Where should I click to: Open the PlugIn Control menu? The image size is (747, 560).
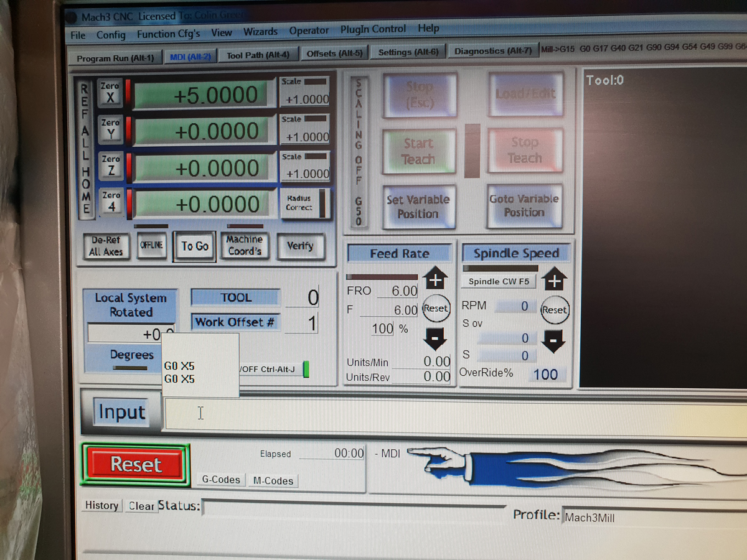tap(373, 29)
